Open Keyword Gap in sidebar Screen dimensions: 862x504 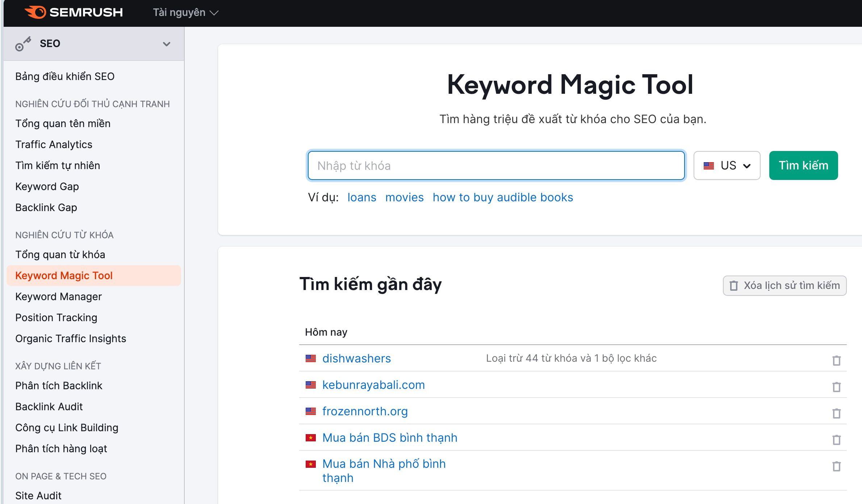[x=47, y=186]
